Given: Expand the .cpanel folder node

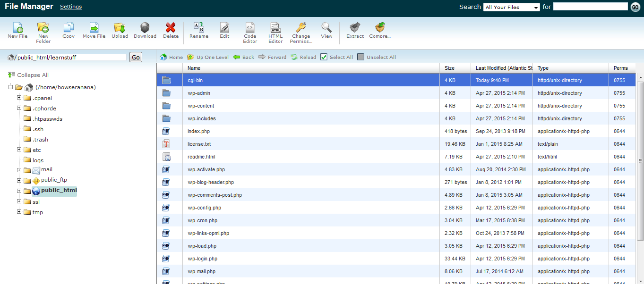Looking at the screenshot, I should pyautogui.click(x=19, y=98).
